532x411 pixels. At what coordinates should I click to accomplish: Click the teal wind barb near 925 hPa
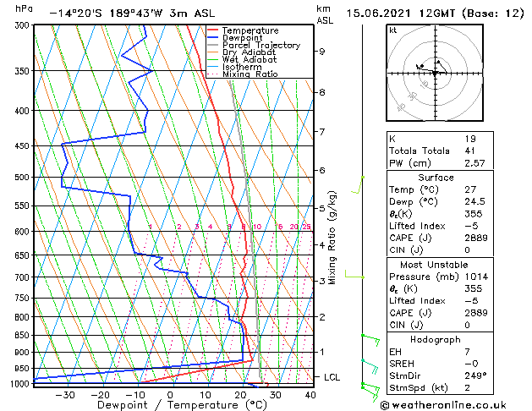tap(370, 366)
